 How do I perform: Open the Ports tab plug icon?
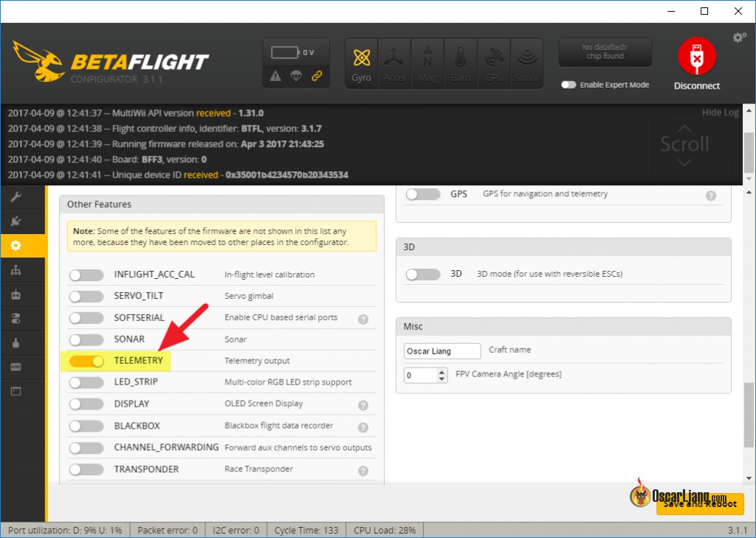[x=16, y=221]
